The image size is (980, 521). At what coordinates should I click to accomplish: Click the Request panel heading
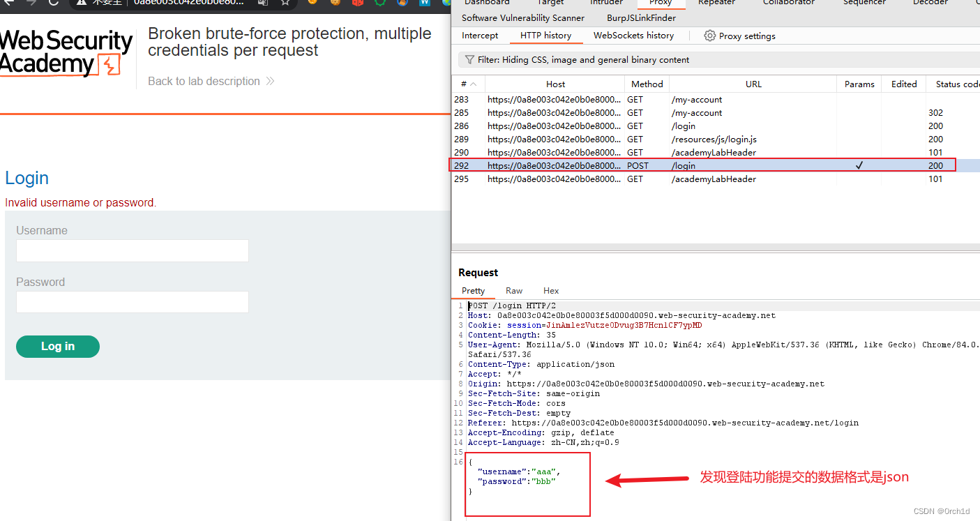478,273
